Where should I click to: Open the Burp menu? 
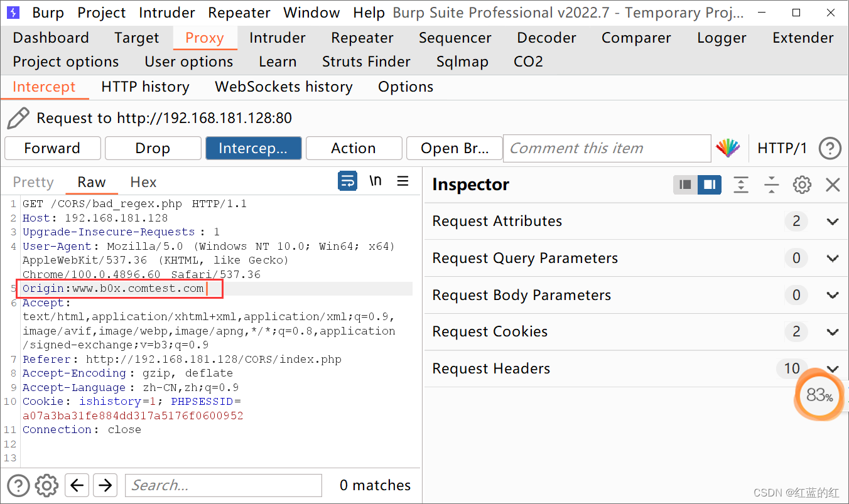click(48, 13)
